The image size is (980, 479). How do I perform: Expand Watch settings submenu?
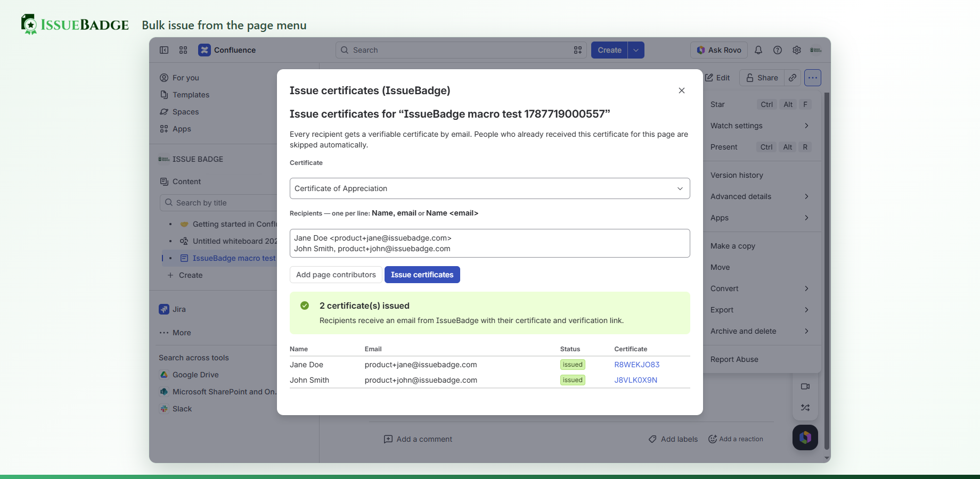point(761,126)
